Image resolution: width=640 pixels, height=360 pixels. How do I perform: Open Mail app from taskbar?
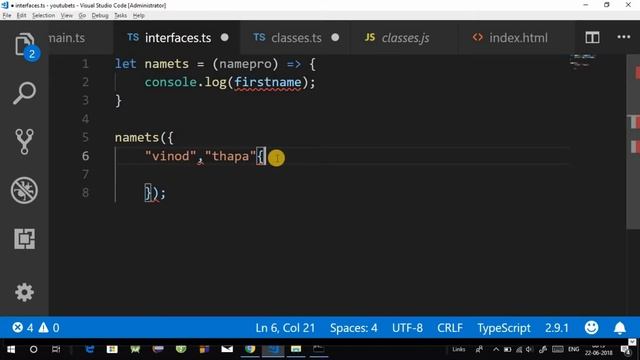227,349
